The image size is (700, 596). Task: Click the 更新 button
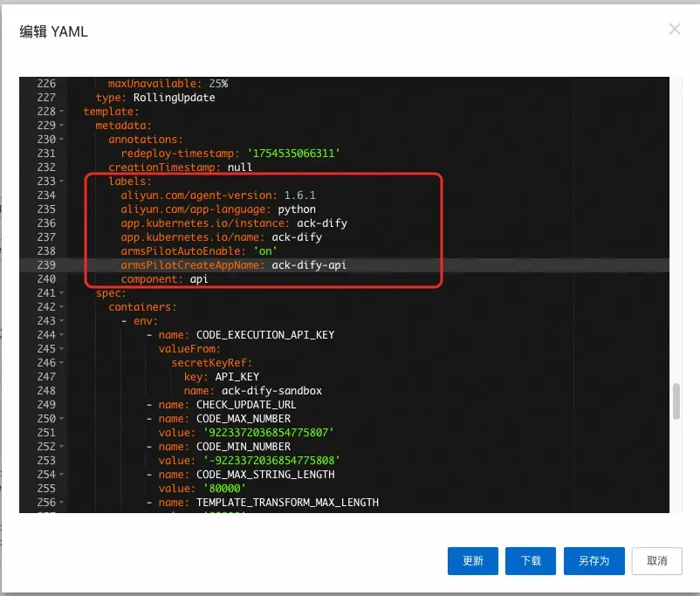[x=473, y=561]
